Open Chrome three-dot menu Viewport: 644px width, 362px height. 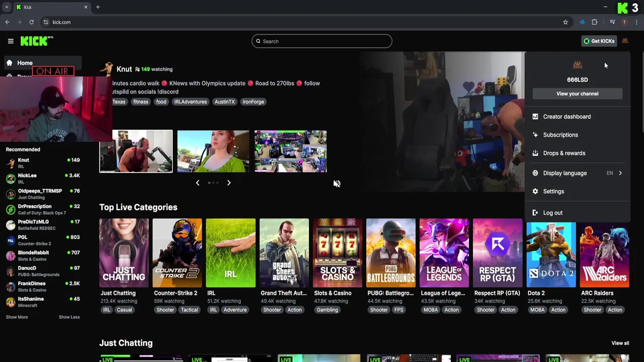636,22
